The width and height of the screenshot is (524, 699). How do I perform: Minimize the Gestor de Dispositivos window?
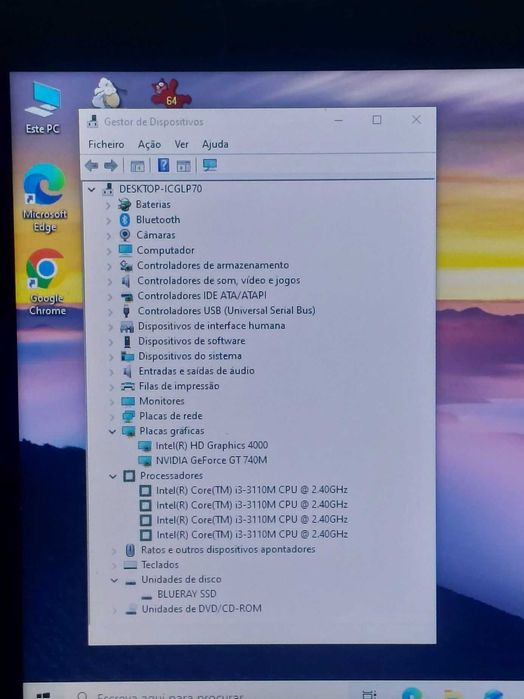[338, 120]
